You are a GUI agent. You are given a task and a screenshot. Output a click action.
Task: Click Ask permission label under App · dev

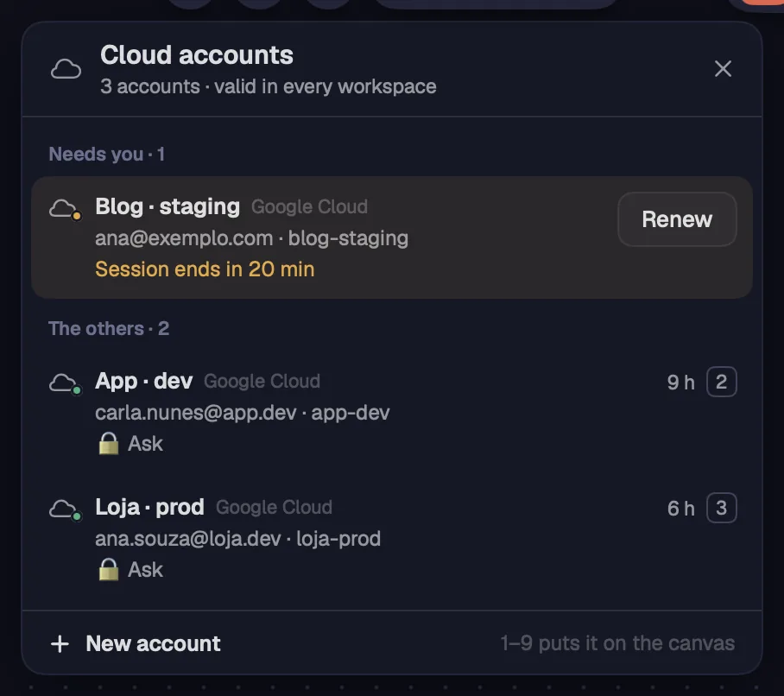pos(146,444)
